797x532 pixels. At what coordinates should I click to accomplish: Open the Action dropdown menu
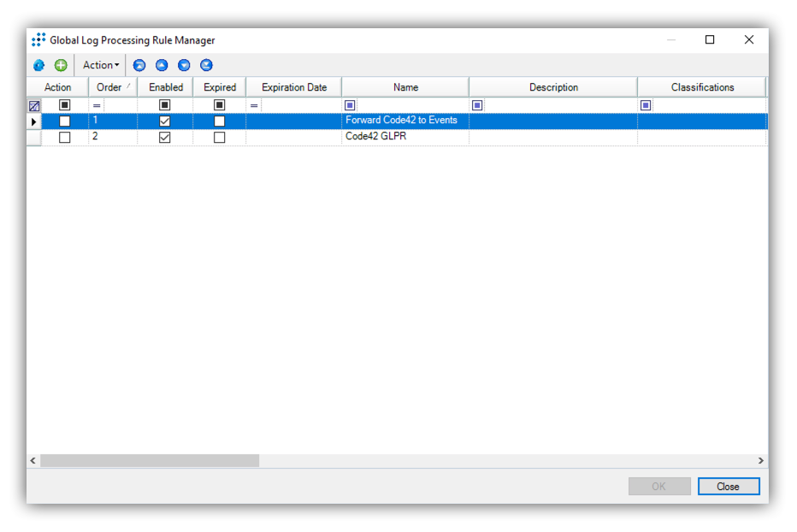click(99, 65)
